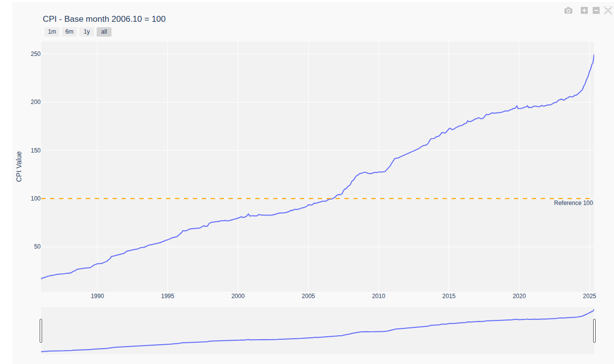Click the 2025 x-axis tick label
Screen dimensions: 614x364
click(x=589, y=296)
